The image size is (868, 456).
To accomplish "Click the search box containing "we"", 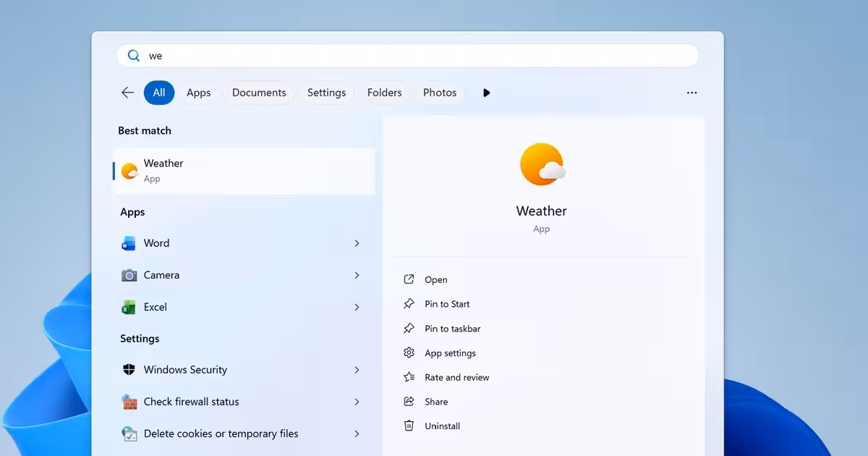I will pos(407,56).
